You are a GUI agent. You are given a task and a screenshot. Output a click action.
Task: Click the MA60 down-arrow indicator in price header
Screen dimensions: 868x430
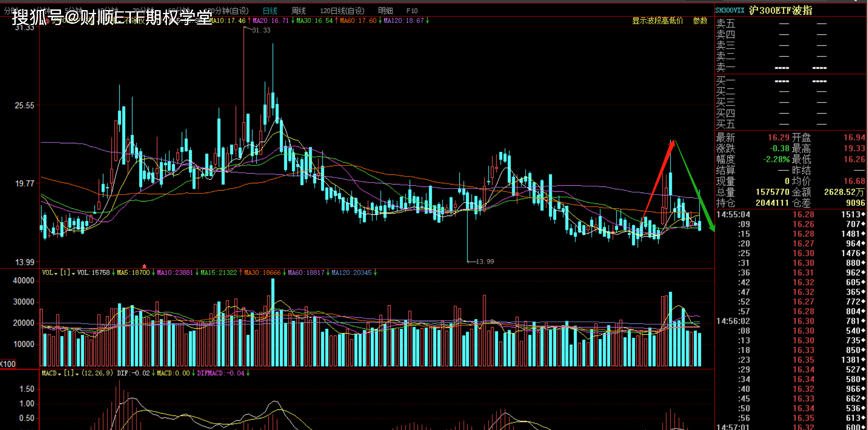click(x=380, y=21)
